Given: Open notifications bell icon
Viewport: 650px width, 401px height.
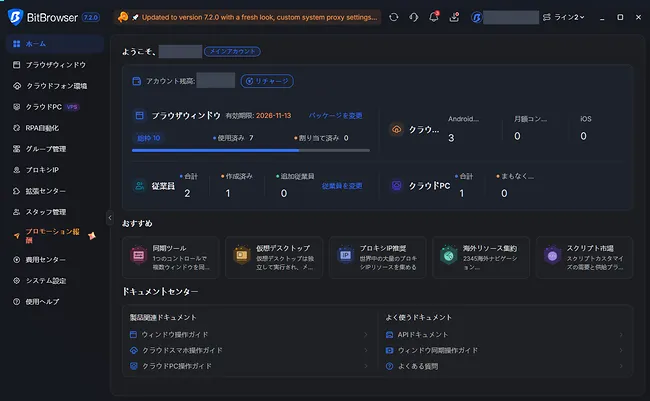Looking at the screenshot, I should (434, 17).
